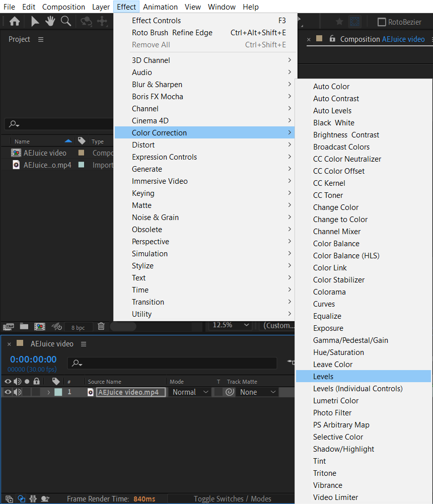Image resolution: width=433 pixels, height=504 pixels.
Task: Click the Delete trash icon in Project panel
Action: tap(101, 326)
